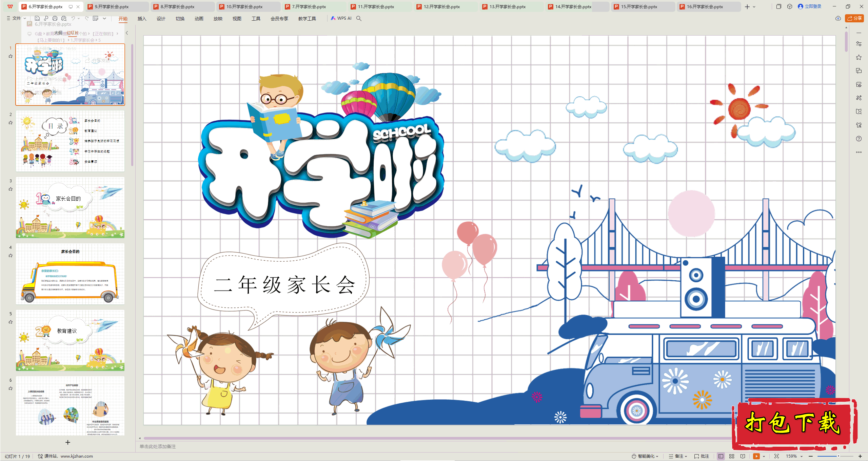The image size is (868, 461).
Task: Select slide 2 目录 thumbnail
Action: click(x=70, y=141)
